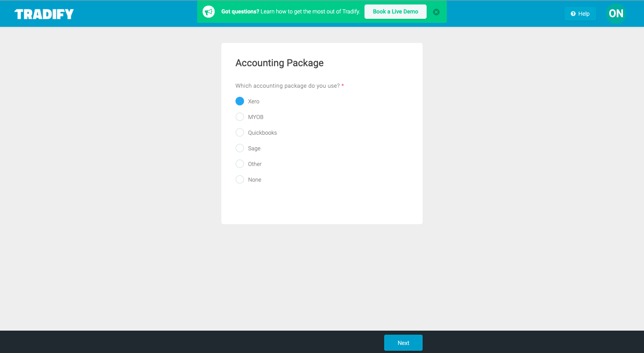Choose Quickbooks as accounting package
The height and width of the screenshot is (353, 644).
(x=240, y=132)
